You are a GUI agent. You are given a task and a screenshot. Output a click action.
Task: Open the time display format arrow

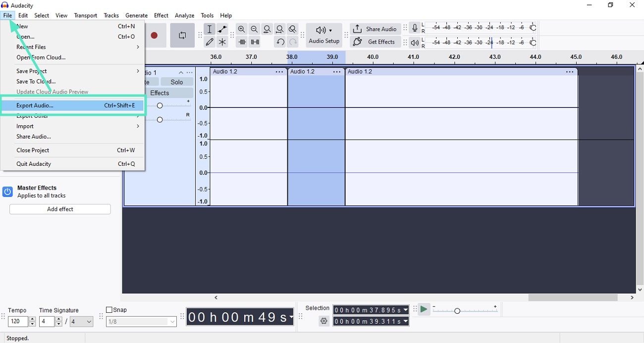pos(291,317)
